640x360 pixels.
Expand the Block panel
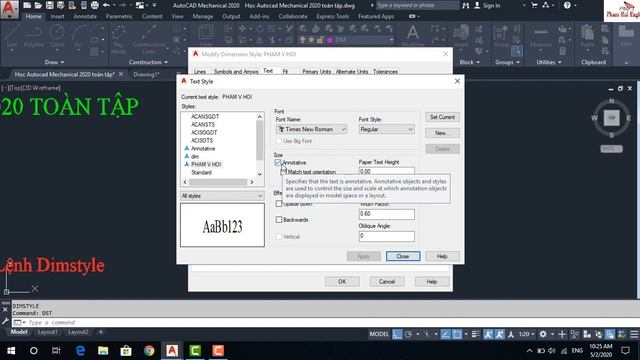(x=470, y=62)
